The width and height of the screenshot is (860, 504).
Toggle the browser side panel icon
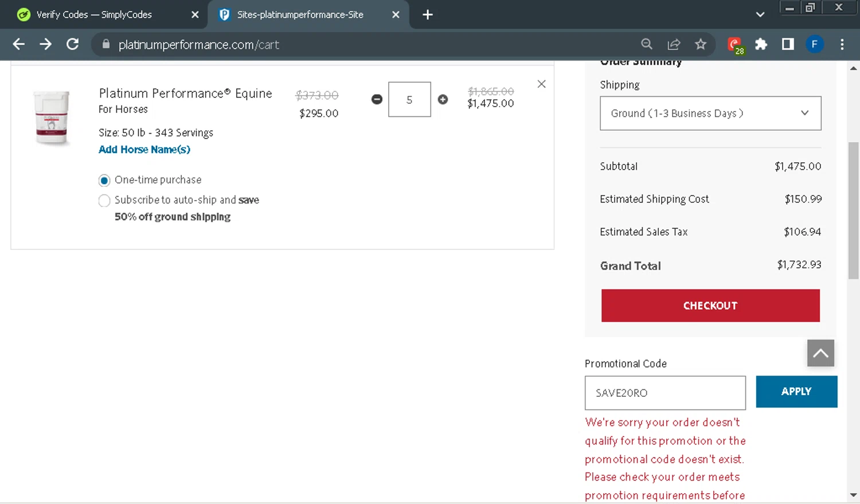pyautogui.click(x=788, y=44)
